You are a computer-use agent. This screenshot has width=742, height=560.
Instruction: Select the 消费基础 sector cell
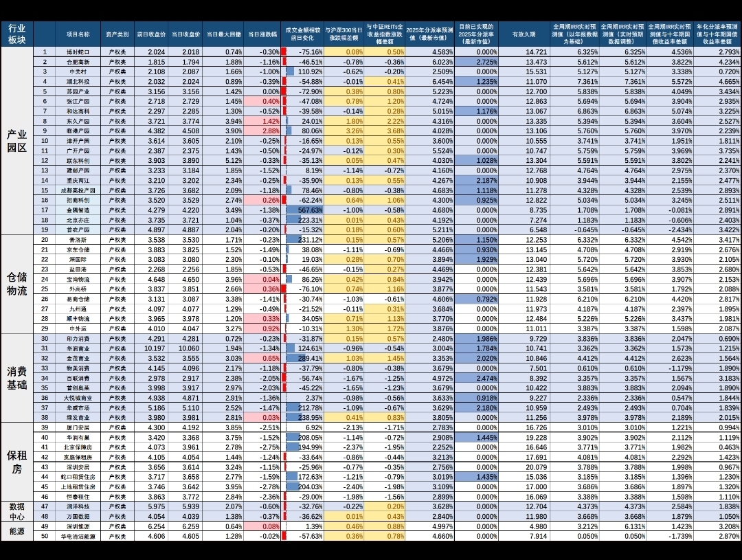pyautogui.click(x=17, y=378)
